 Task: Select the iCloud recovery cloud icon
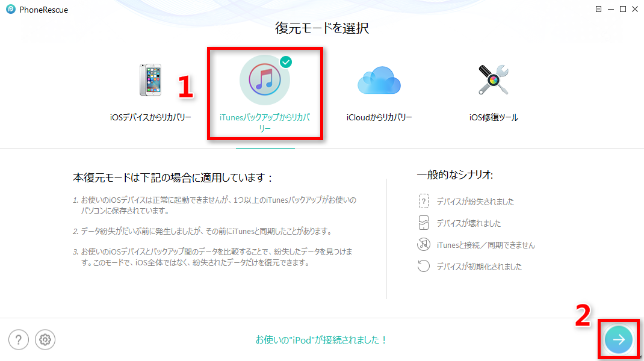[x=379, y=81]
